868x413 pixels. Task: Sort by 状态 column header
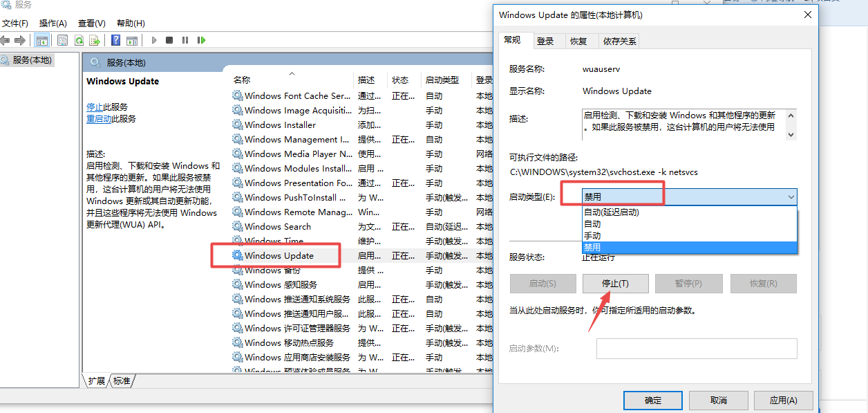(x=404, y=80)
